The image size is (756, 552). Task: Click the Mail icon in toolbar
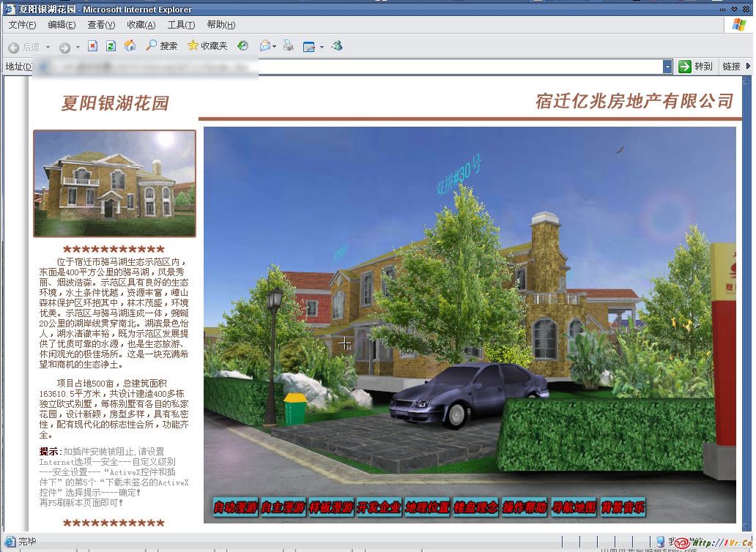coord(264,46)
